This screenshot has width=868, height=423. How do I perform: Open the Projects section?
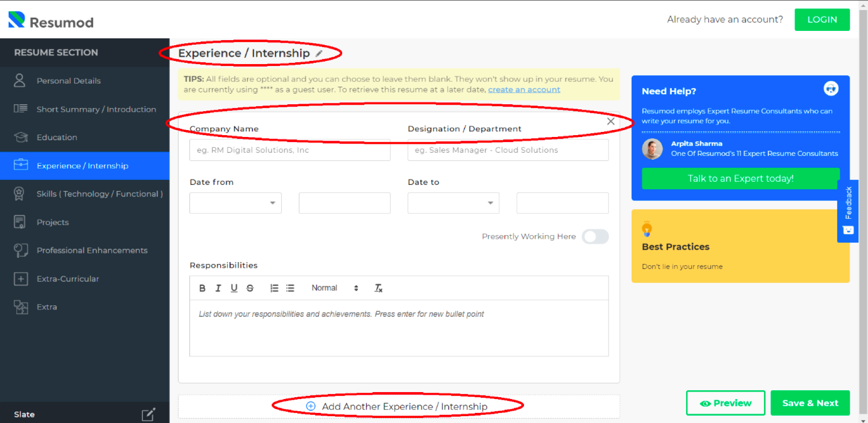[x=85, y=222]
